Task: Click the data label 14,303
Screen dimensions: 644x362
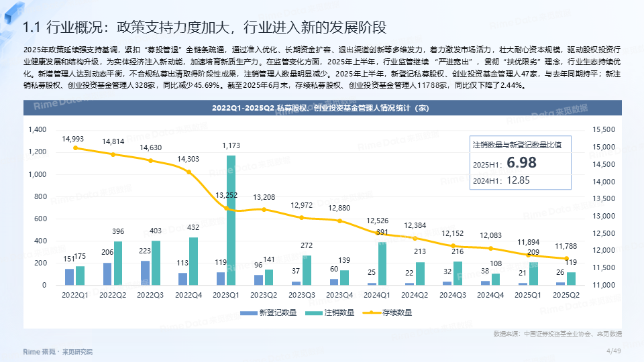Action: pyautogui.click(x=188, y=160)
